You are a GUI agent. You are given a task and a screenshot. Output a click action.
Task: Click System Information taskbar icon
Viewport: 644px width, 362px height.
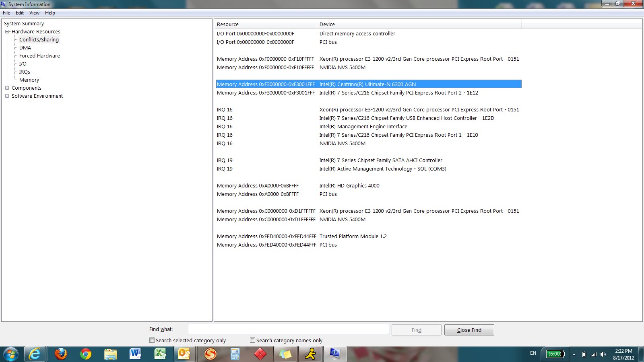(335, 354)
